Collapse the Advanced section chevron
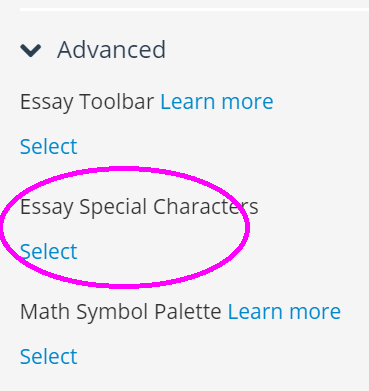The width and height of the screenshot is (369, 391). click(31, 50)
